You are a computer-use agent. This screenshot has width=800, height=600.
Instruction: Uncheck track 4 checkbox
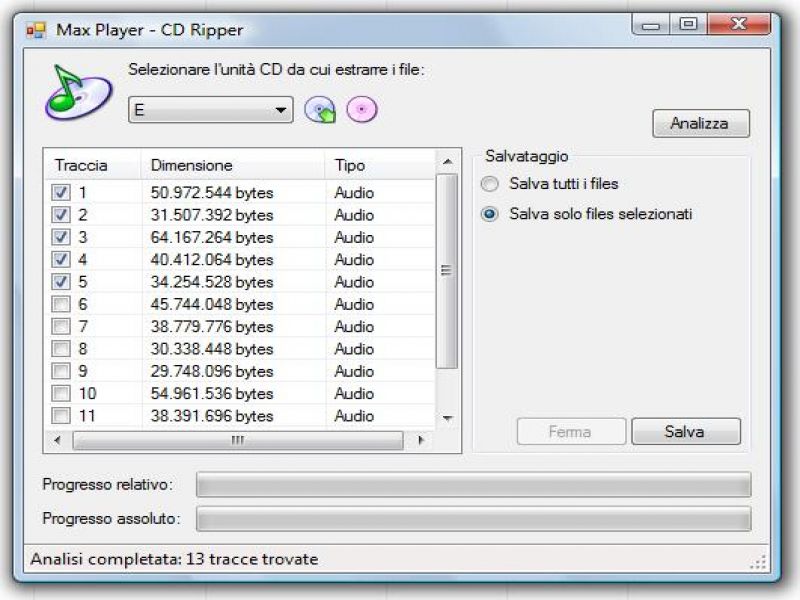(61, 259)
